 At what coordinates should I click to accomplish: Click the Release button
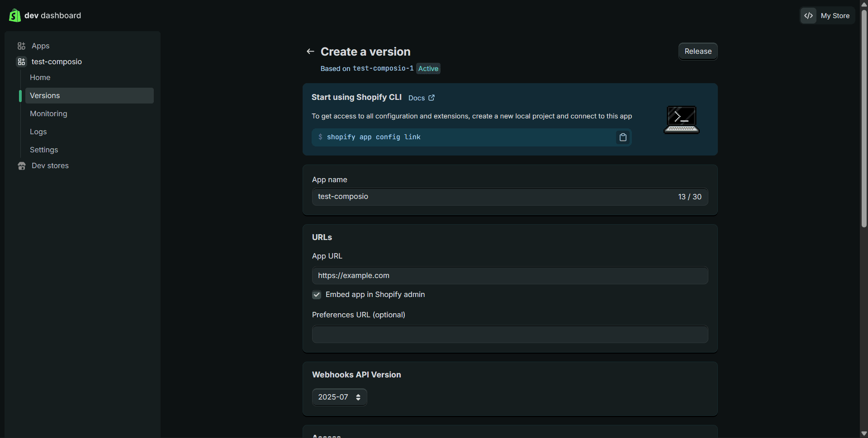click(698, 51)
